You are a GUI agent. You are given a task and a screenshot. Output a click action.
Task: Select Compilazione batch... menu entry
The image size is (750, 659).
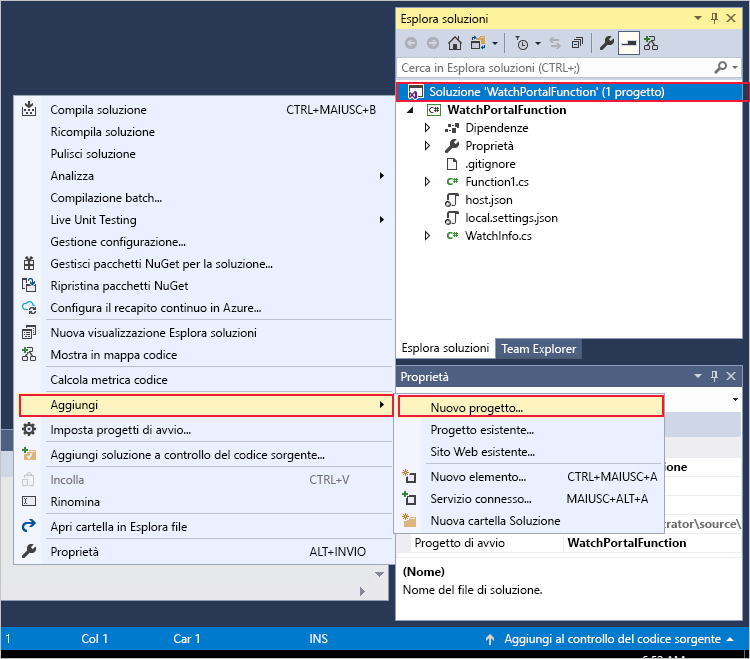coord(205,198)
